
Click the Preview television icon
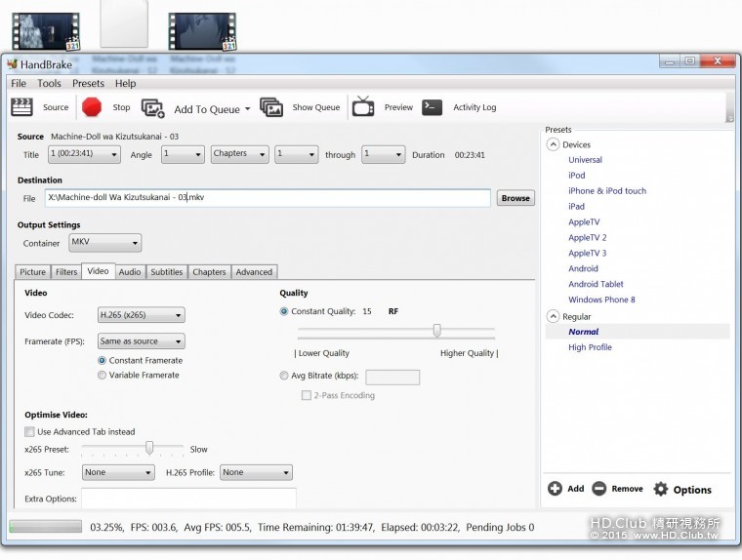coord(363,107)
